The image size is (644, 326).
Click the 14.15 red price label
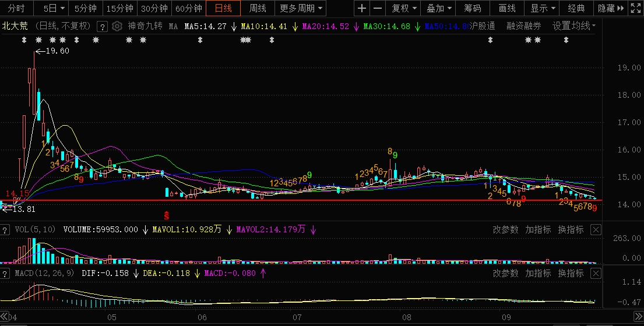tap(17, 193)
